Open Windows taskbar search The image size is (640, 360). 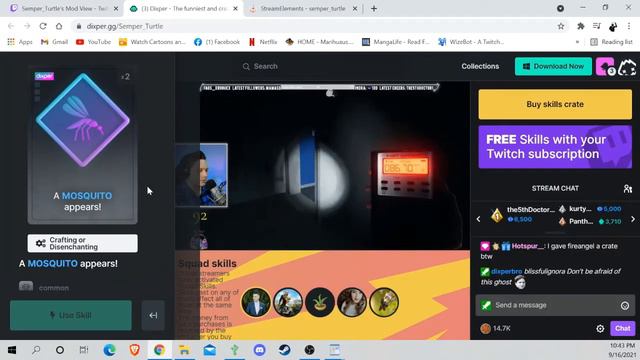(36, 350)
